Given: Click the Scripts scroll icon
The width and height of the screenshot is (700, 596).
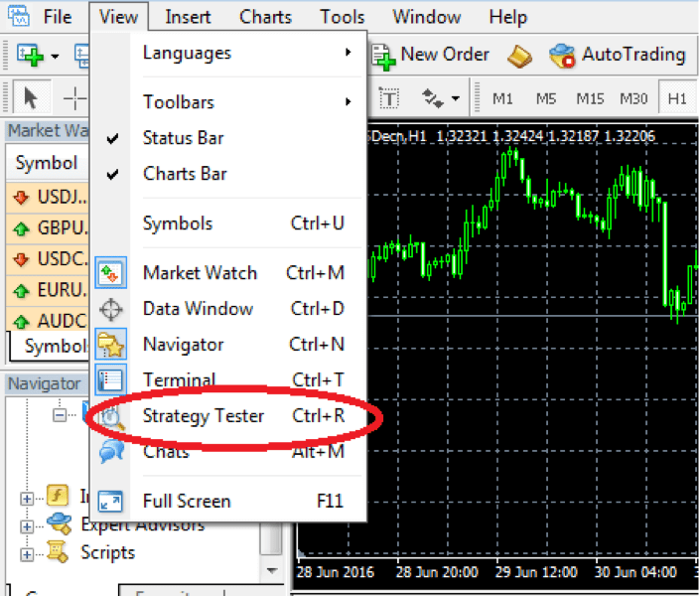Looking at the screenshot, I should [59, 551].
